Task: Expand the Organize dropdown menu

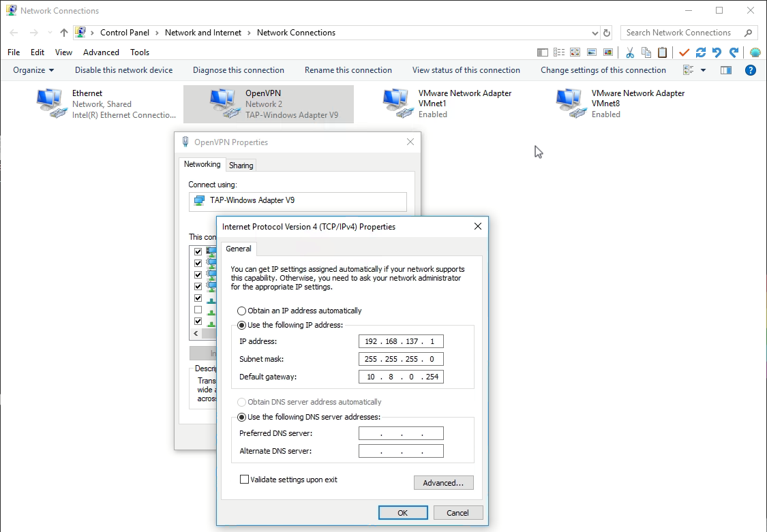Action: pos(33,70)
